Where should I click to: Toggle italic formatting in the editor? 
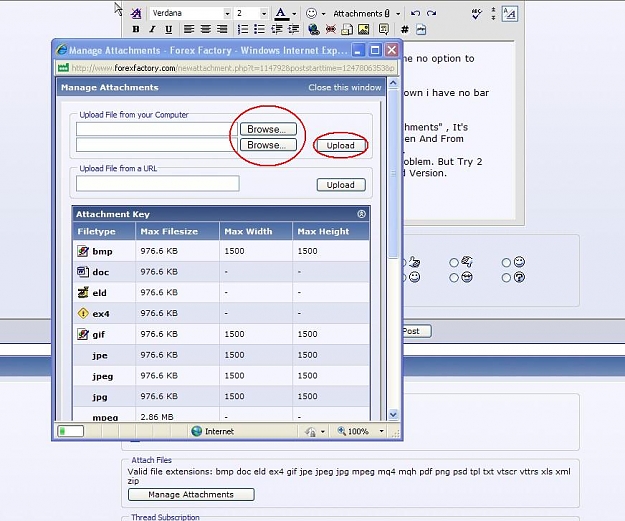[152, 29]
